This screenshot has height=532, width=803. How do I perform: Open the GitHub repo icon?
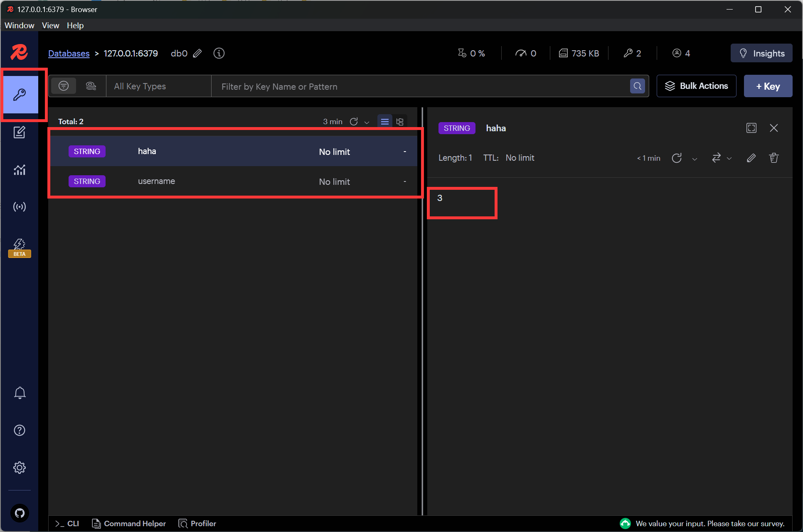click(x=20, y=513)
